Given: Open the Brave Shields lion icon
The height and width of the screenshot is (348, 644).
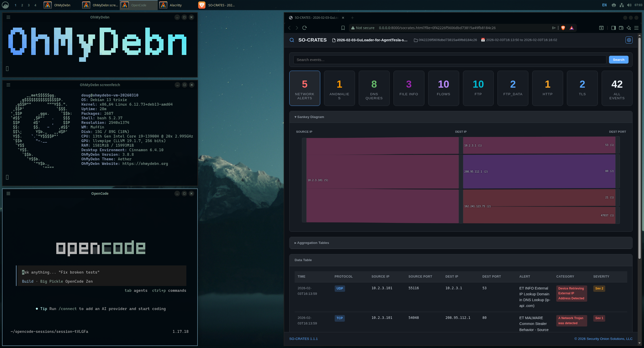Looking at the screenshot, I should [x=563, y=28].
